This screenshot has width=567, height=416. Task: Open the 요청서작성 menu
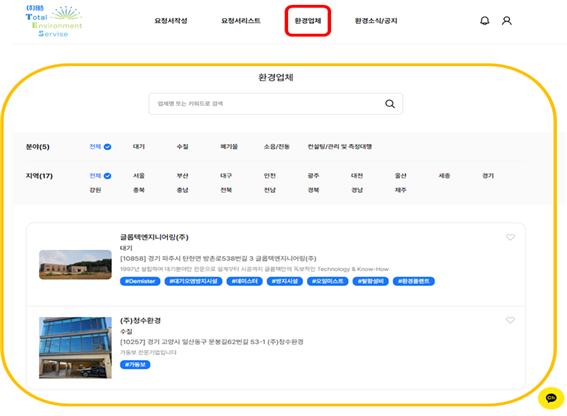point(171,21)
